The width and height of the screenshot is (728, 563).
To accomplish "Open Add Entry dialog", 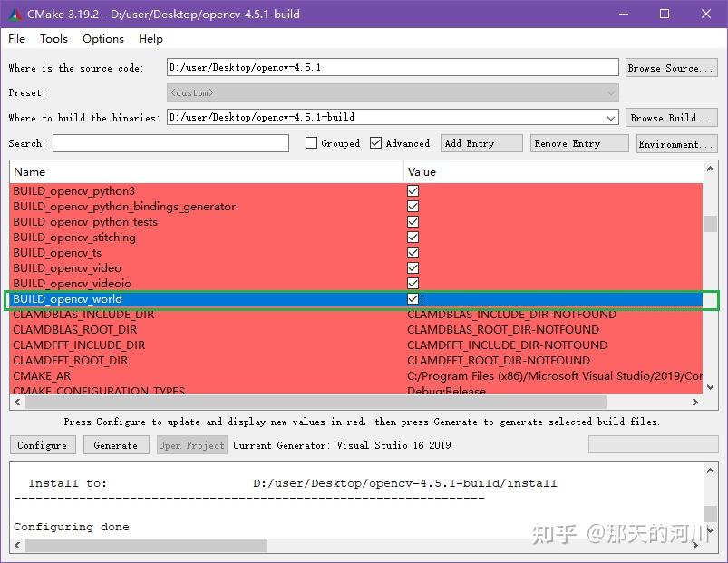I will tap(480, 142).
